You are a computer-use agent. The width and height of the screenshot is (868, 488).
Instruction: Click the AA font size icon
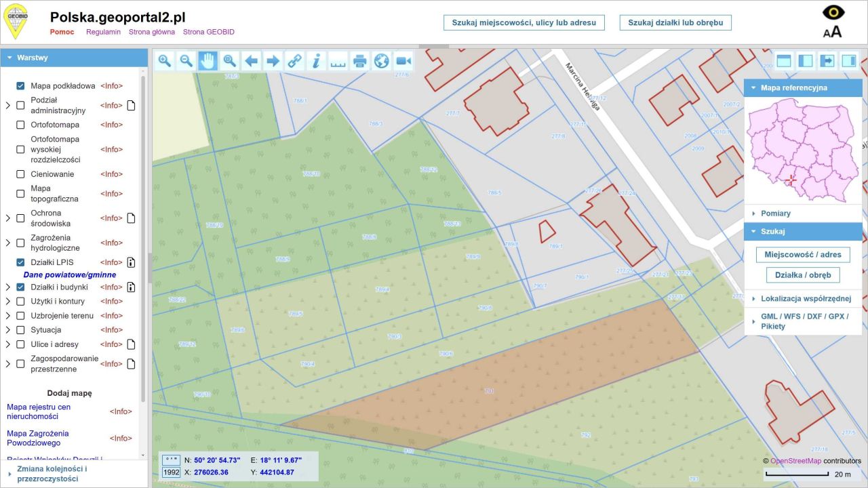coord(833,31)
